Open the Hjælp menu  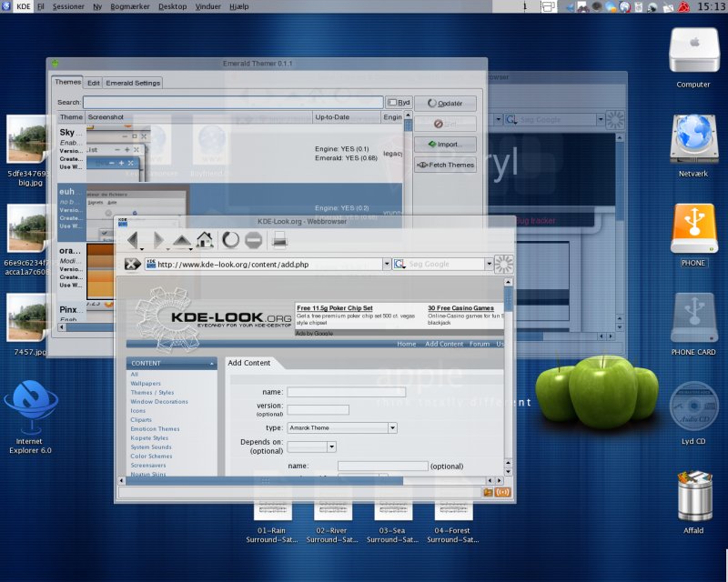(239, 6)
